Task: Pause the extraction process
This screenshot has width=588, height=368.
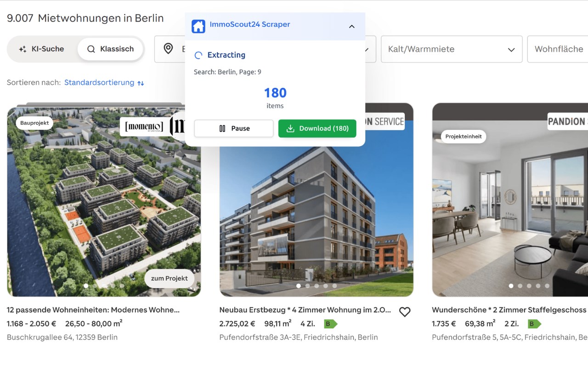Action: (234, 128)
